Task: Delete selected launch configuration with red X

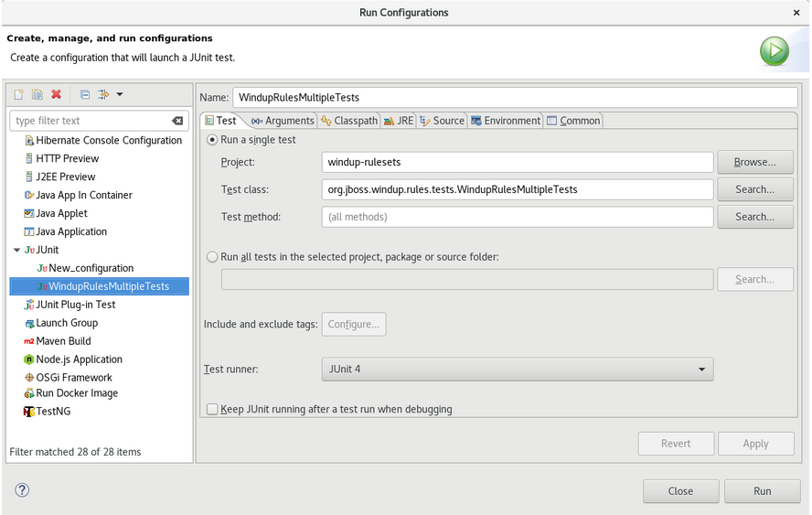Action: [57, 94]
